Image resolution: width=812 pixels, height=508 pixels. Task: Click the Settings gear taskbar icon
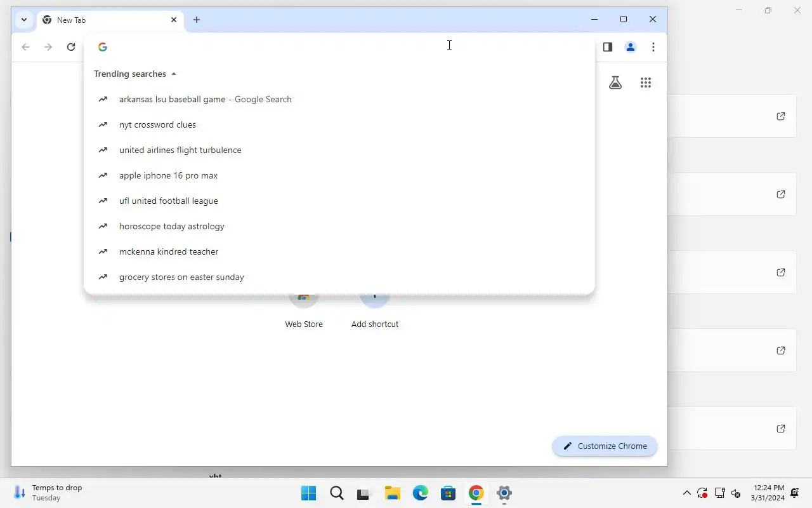[x=504, y=493]
